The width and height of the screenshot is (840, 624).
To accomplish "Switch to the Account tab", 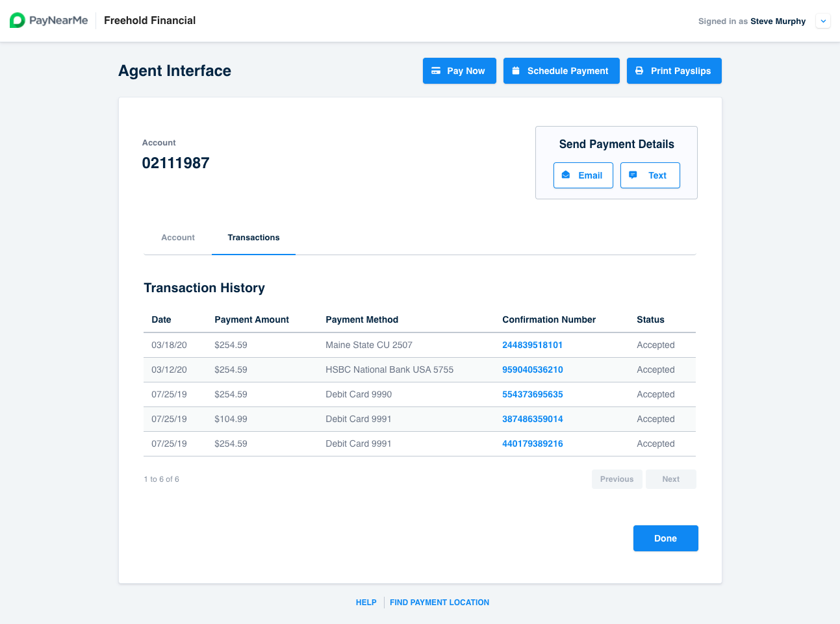I will coord(177,237).
